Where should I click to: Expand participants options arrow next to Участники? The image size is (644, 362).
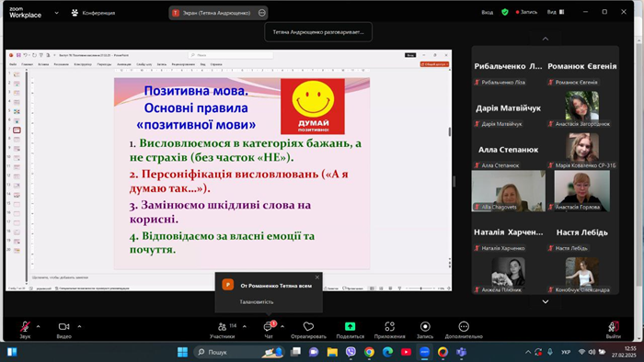[x=245, y=327]
